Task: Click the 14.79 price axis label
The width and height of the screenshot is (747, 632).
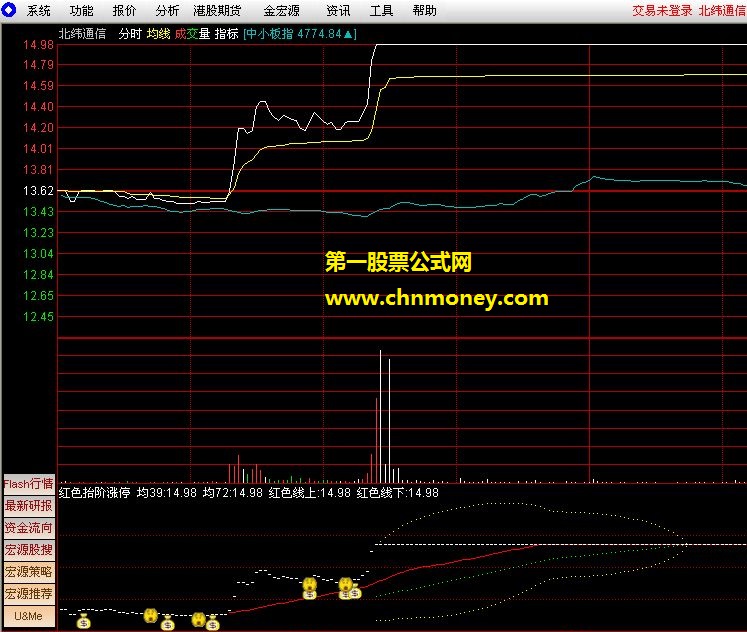Action: pyautogui.click(x=38, y=65)
